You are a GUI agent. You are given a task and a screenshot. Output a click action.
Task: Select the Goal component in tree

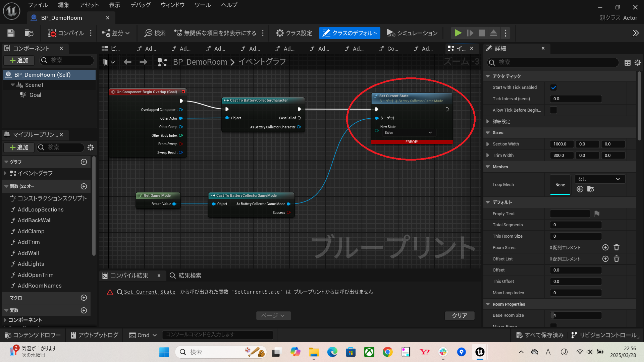point(35,95)
